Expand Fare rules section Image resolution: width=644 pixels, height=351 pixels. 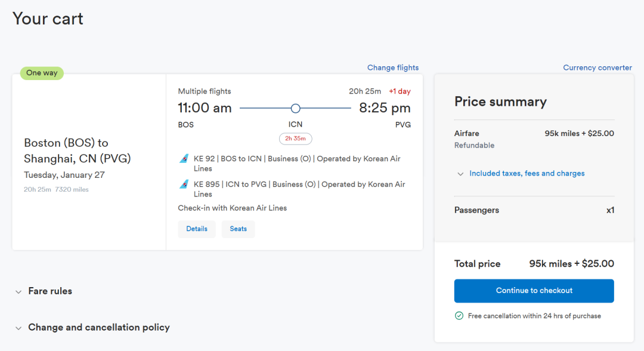pos(50,291)
